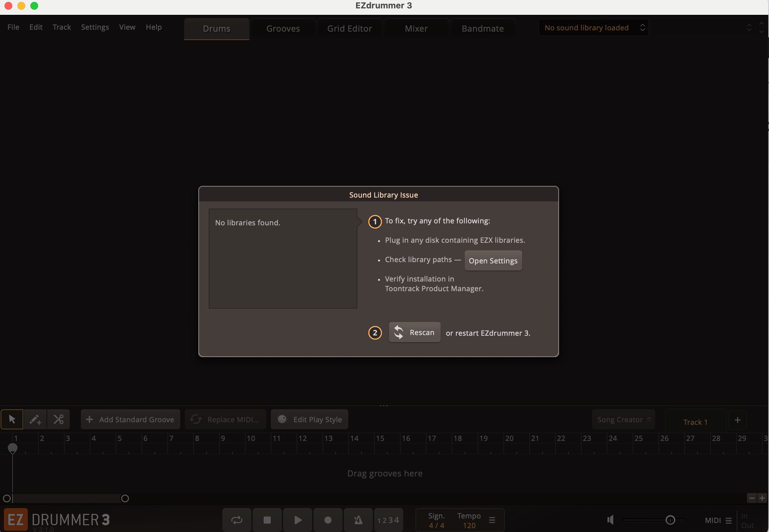Close the EZdrummer 3 window
The image size is (769, 532).
click(8, 6)
